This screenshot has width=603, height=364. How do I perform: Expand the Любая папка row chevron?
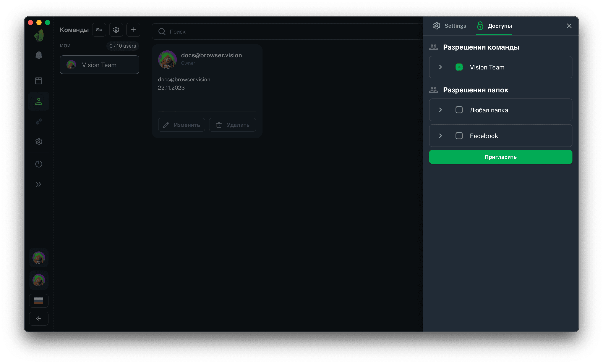click(441, 110)
